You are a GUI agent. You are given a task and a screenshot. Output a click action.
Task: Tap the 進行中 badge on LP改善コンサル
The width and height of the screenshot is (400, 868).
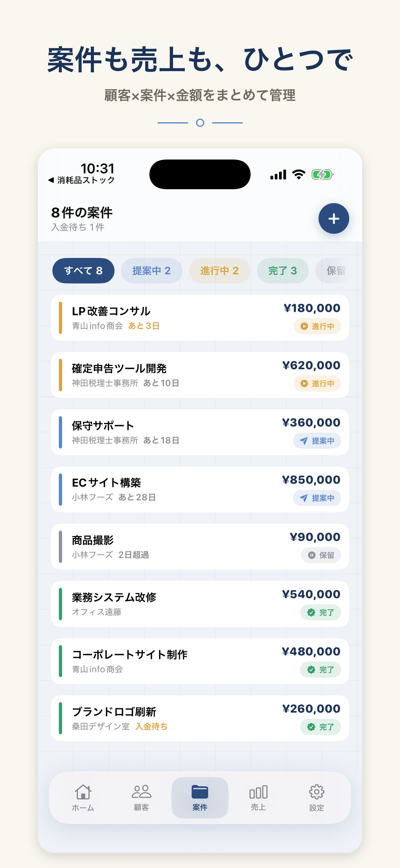point(317,326)
